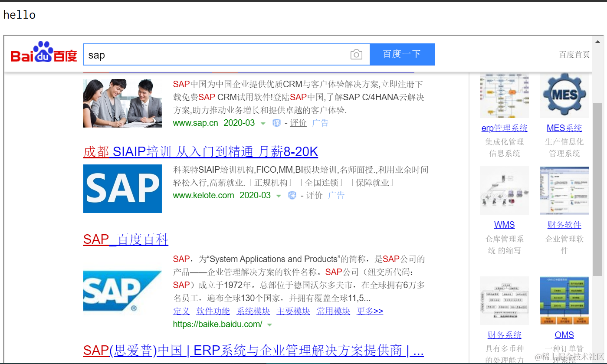Viewport: 607px width, 364px height.
Task: Open the WMS network diagram thumbnail
Action: point(505,190)
